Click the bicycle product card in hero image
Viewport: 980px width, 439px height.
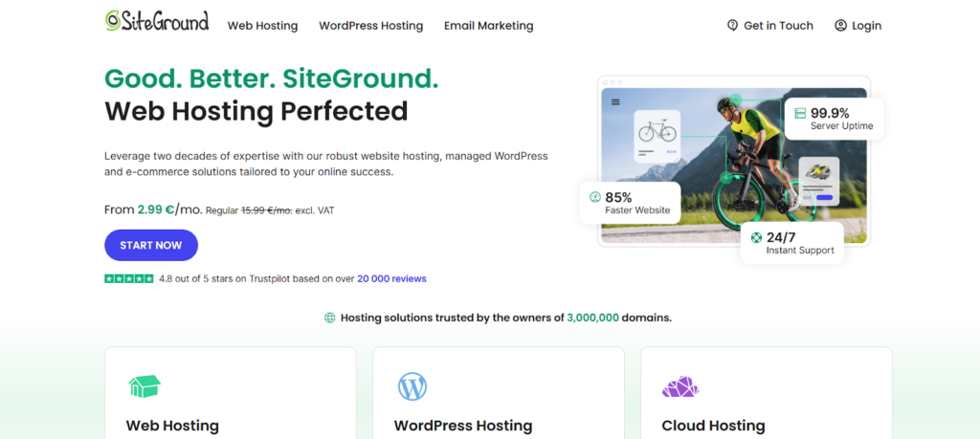(657, 137)
